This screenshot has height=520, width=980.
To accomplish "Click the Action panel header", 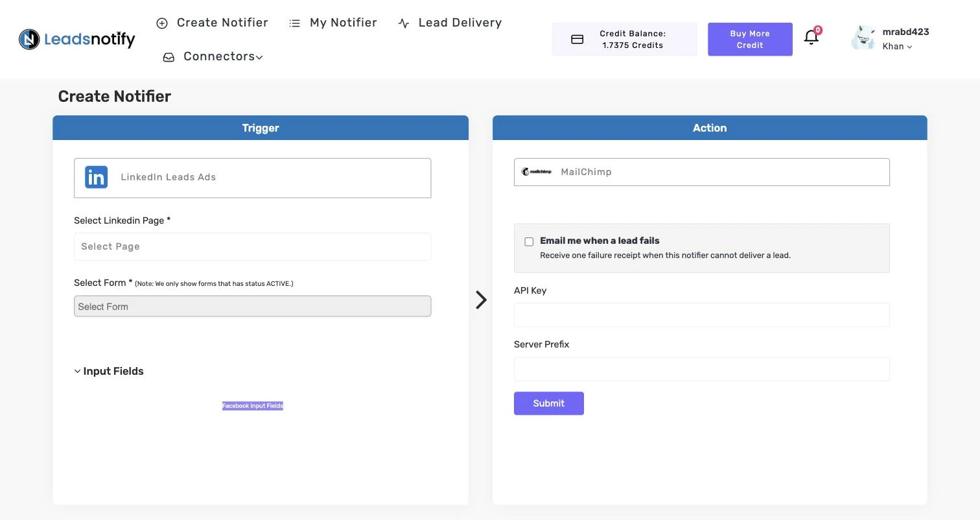I will [x=710, y=128].
